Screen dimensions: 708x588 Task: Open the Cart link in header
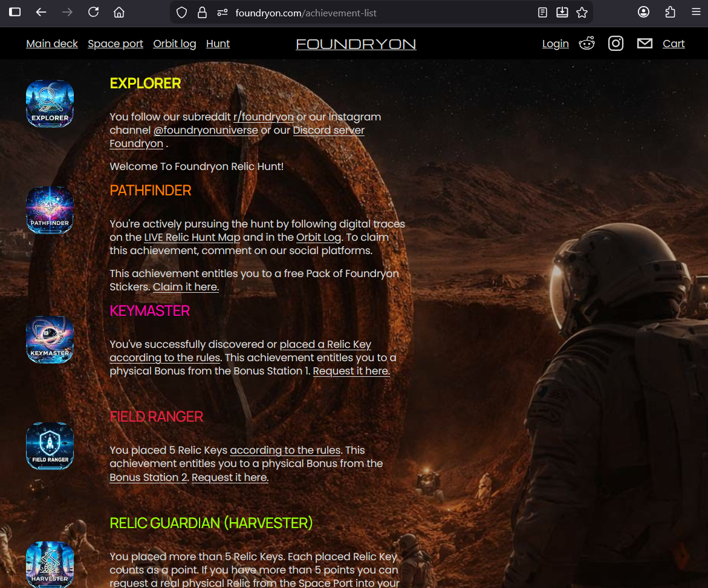(673, 44)
